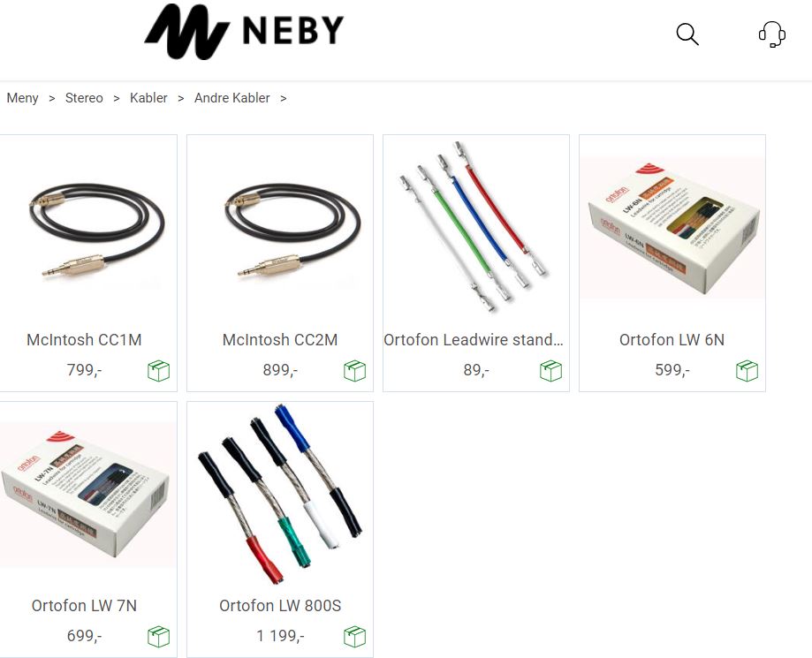Screen dimensions: 812x658
Task: Click the Ortofon LW 7N product title
Action: 84,605
